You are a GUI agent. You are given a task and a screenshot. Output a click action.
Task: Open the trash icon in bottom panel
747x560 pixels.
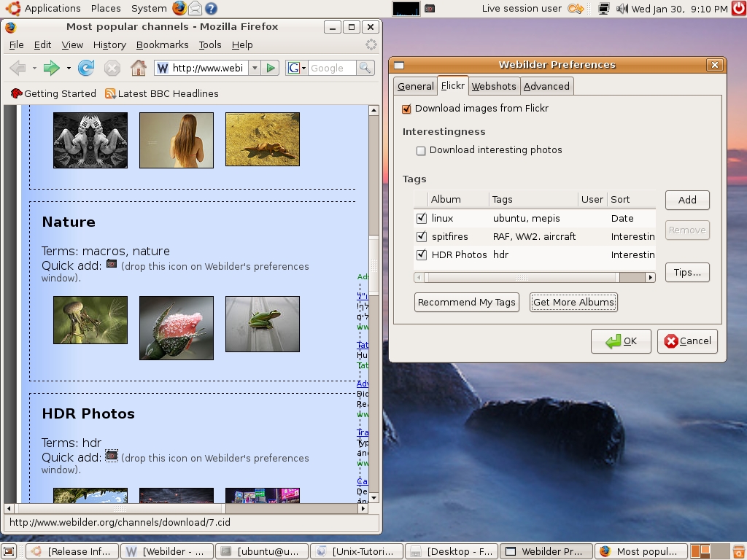739,551
